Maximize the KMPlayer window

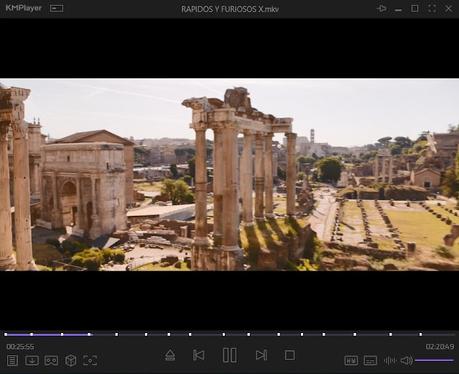point(415,8)
